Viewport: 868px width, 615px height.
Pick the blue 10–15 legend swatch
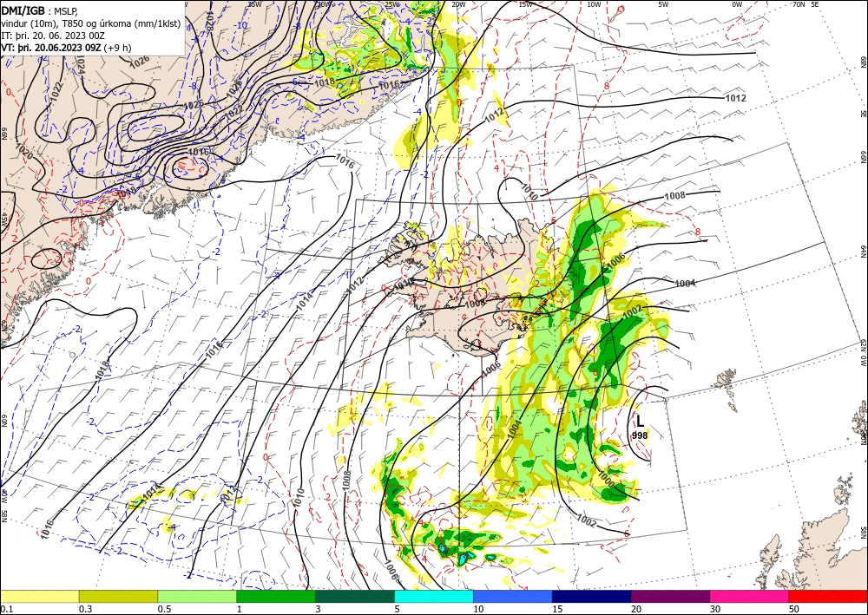[513, 596]
